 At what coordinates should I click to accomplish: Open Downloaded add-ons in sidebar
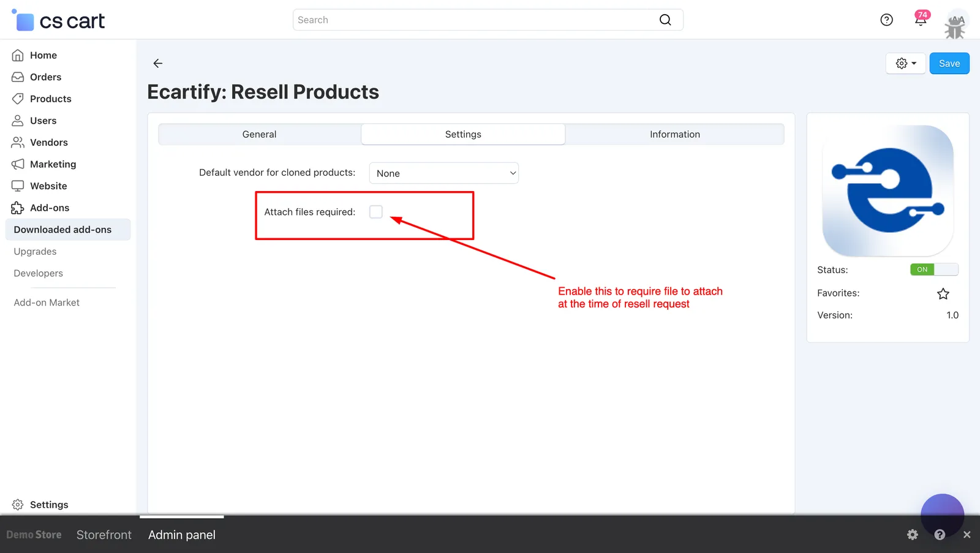(x=68, y=230)
